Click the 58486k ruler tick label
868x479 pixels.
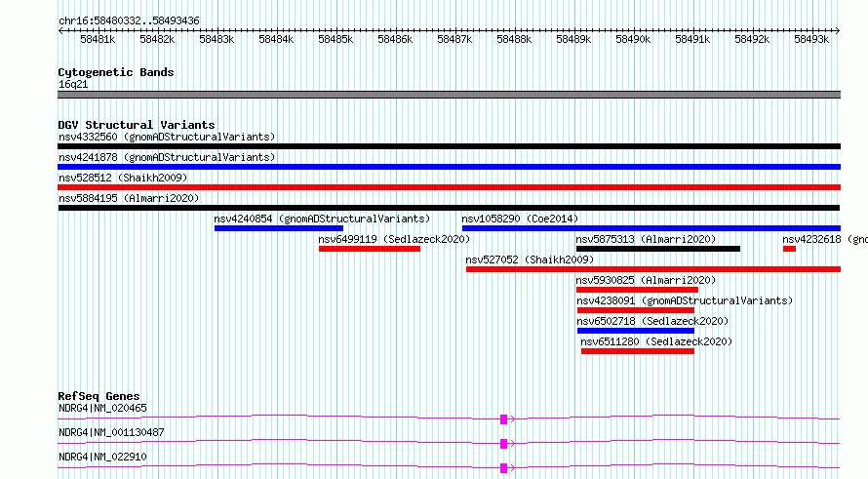[395, 39]
